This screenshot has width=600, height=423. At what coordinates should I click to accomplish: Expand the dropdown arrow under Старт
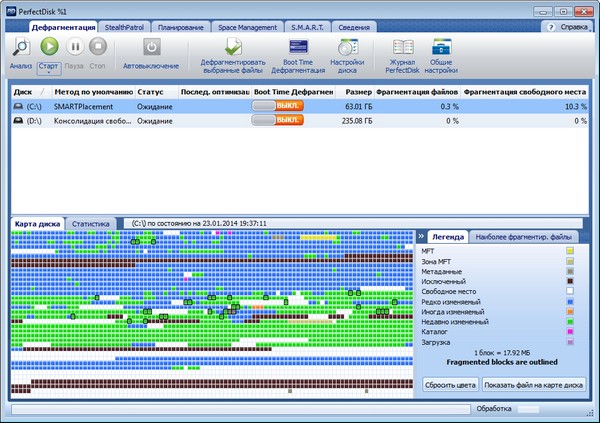49,73
